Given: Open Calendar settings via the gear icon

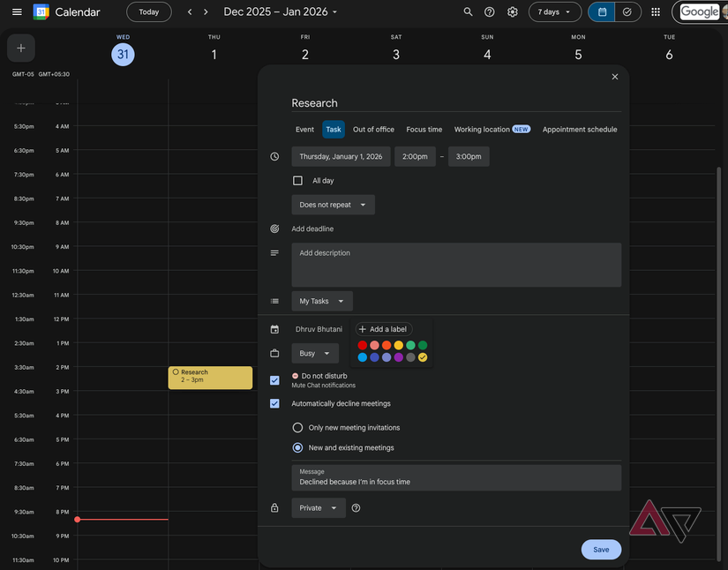Looking at the screenshot, I should pos(512,11).
